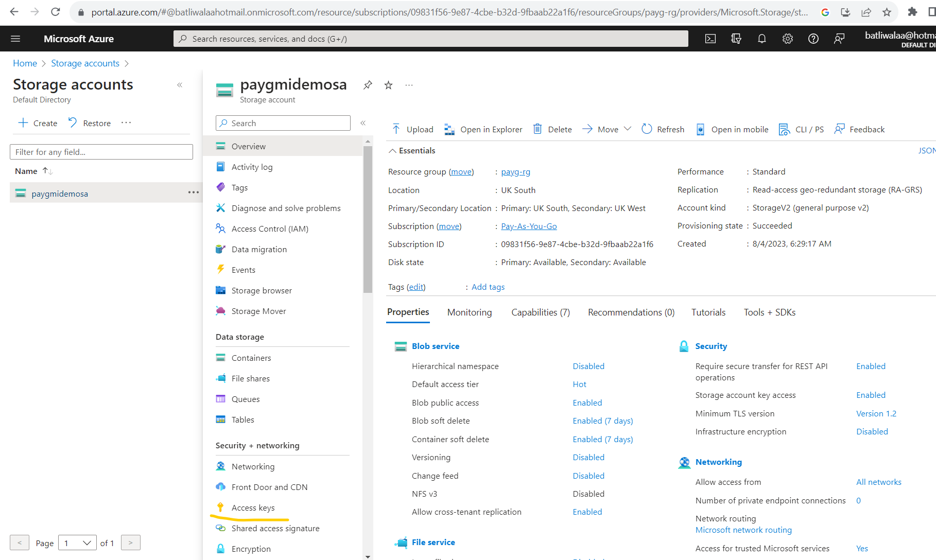This screenshot has height=560, width=936.
Task: Collapse the Essentials section
Action: click(x=393, y=151)
